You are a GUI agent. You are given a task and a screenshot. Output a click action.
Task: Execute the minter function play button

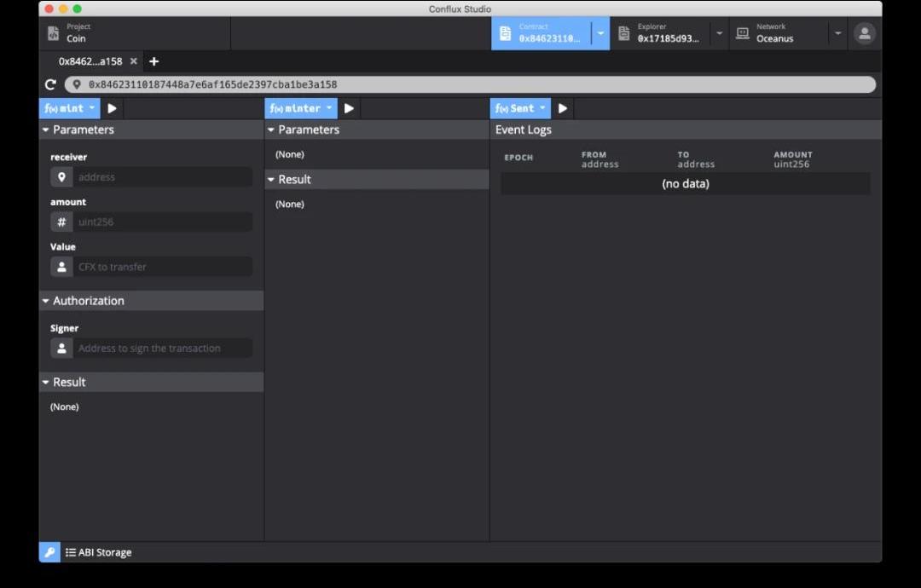click(x=349, y=108)
